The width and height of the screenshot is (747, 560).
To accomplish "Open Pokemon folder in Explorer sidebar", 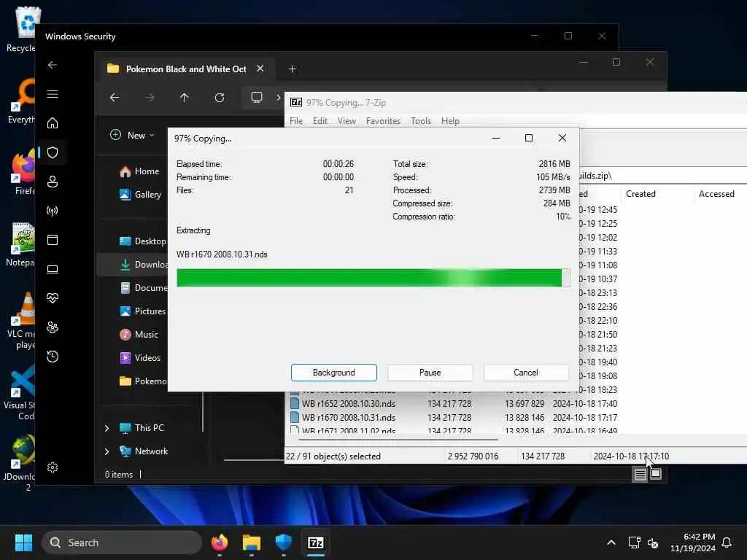I will (142, 381).
